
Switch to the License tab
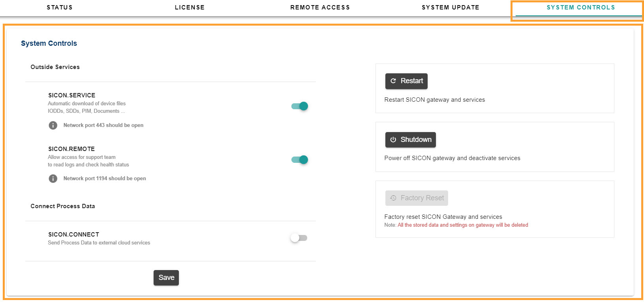pyautogui.click(x=190, y=7)
